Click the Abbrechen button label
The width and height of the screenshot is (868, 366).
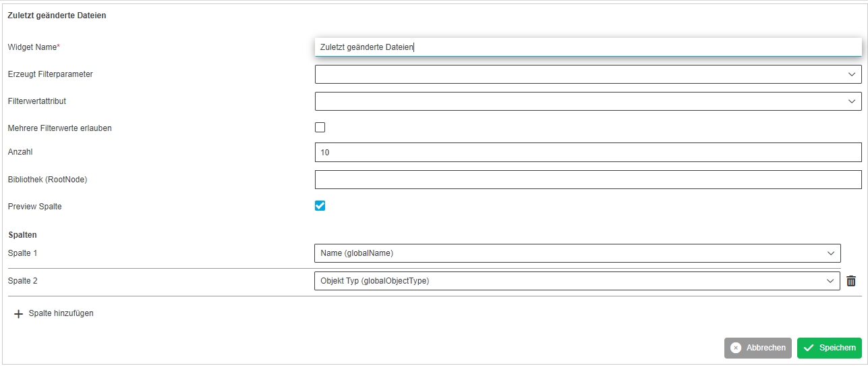(x=765, y=348)
